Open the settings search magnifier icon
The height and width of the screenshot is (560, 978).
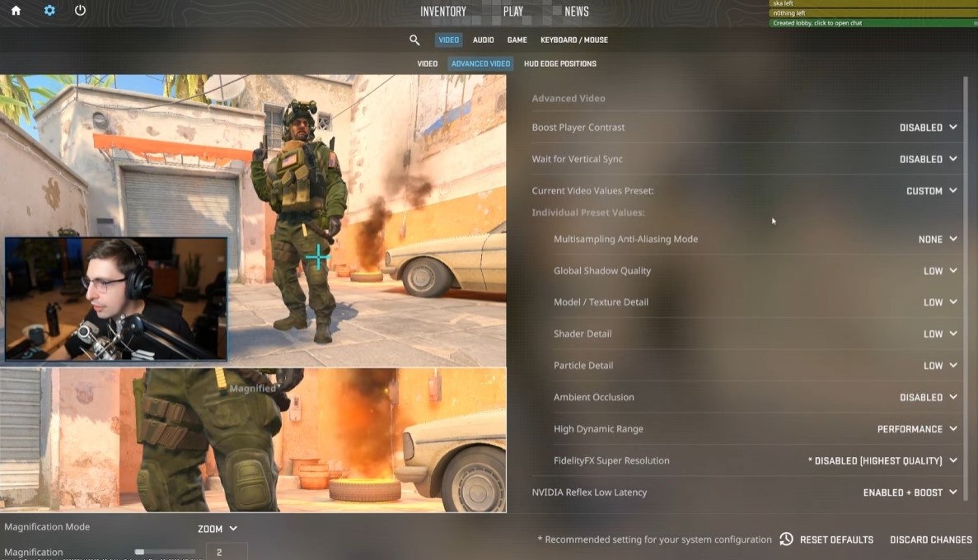tap(414, 40)
